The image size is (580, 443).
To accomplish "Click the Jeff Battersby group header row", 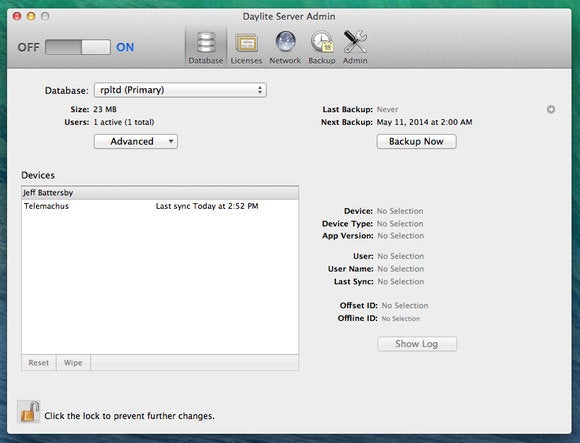I will [x=160, y=193].
